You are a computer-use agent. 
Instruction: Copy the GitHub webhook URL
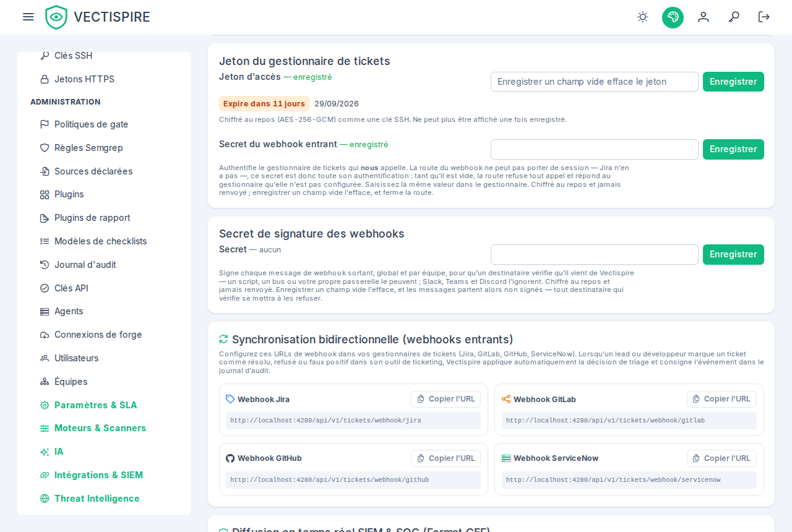[x=446, y=458]
